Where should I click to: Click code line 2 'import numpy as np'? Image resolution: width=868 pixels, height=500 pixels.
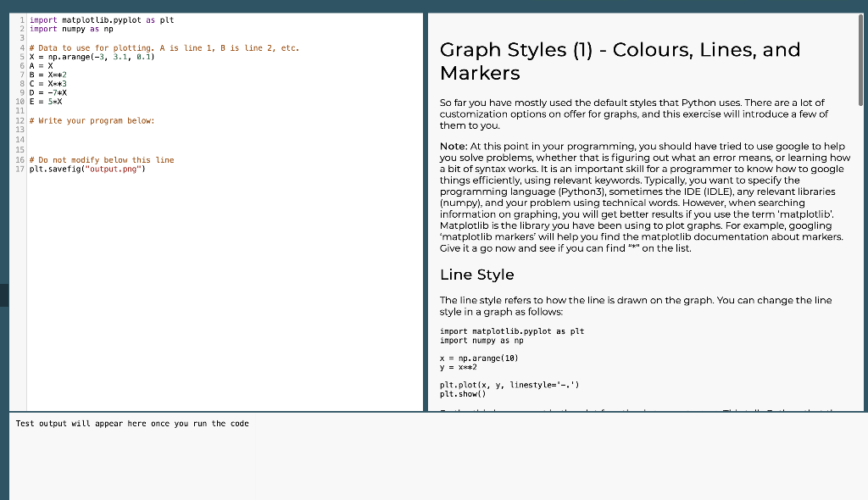pyautogui.click(x=71, y=29)
